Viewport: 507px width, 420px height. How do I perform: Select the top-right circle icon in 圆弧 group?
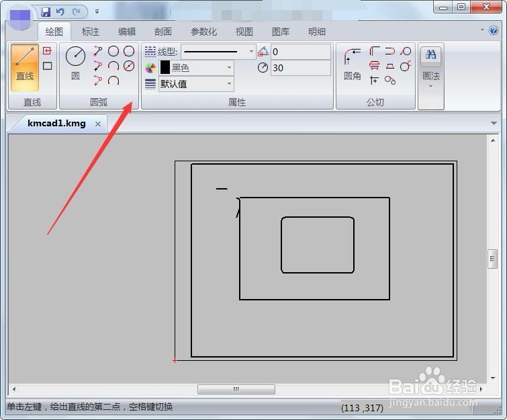tap(129, 51)
